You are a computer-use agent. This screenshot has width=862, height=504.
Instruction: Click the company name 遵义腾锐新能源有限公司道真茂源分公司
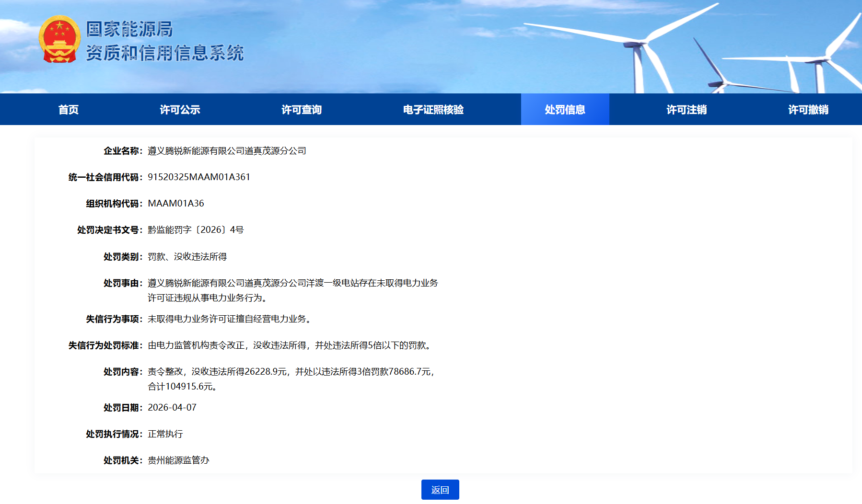point(227,151)
